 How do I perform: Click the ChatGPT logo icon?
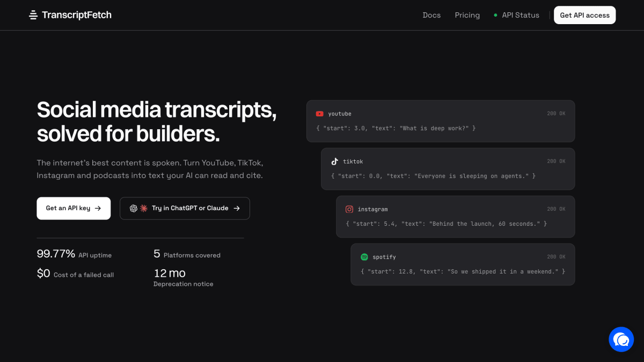coord(134,208)
